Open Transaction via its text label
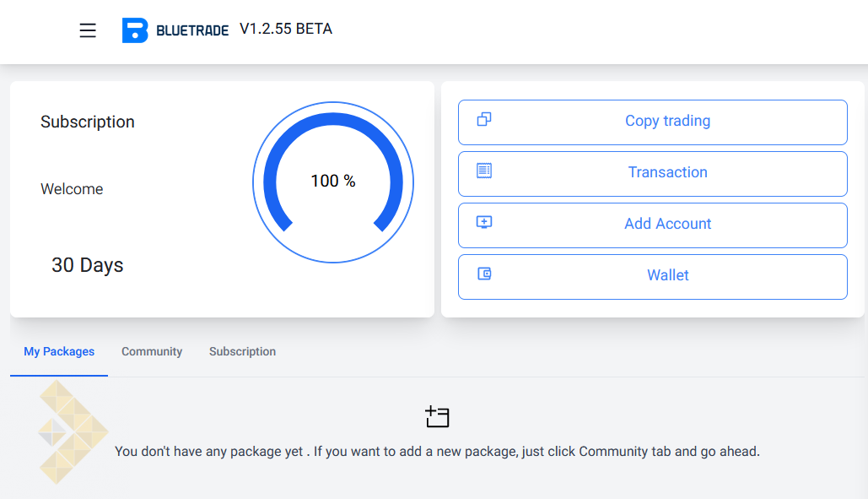The height and width of the screenshot is (499, 868). point(667,172)
